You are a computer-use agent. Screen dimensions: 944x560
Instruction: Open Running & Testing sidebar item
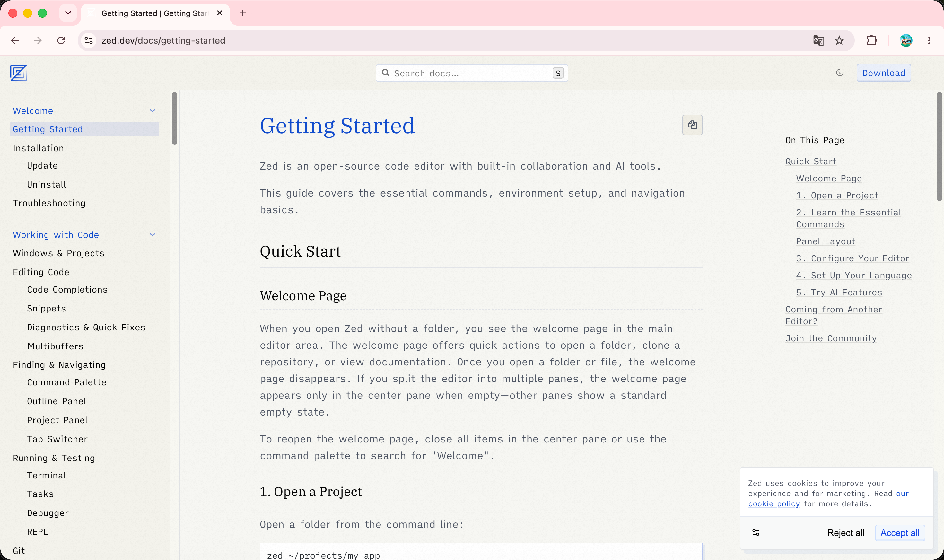coord(54,458)
